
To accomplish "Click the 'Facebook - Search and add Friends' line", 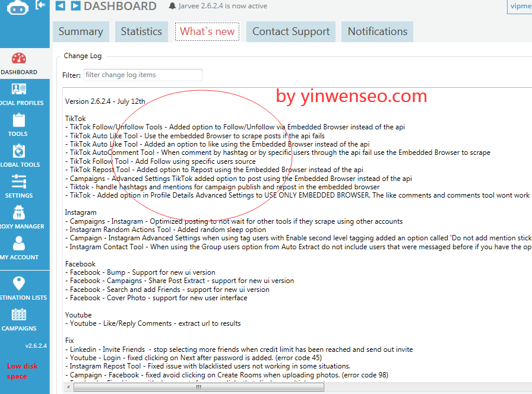I will coord(167,290).
